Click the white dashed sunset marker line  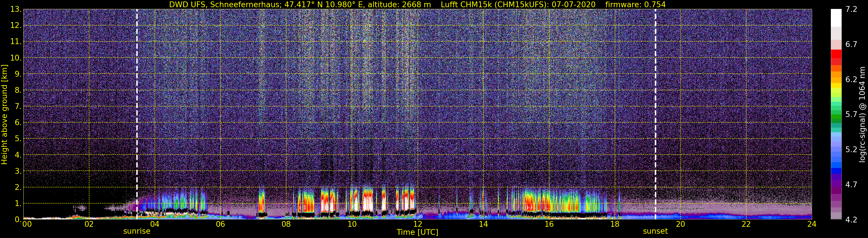point(655,114)
